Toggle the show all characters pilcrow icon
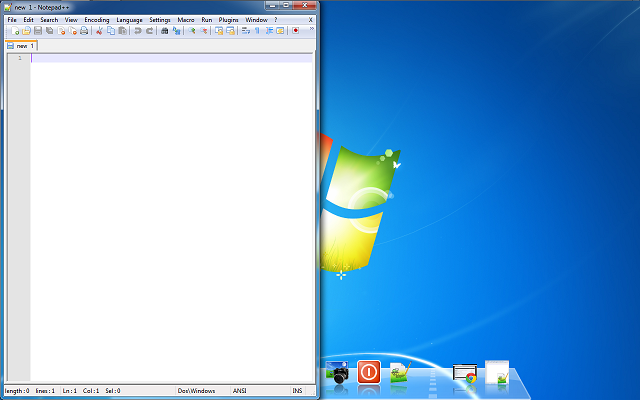Viewport: 640px width, 400px height. coord(257,31)
